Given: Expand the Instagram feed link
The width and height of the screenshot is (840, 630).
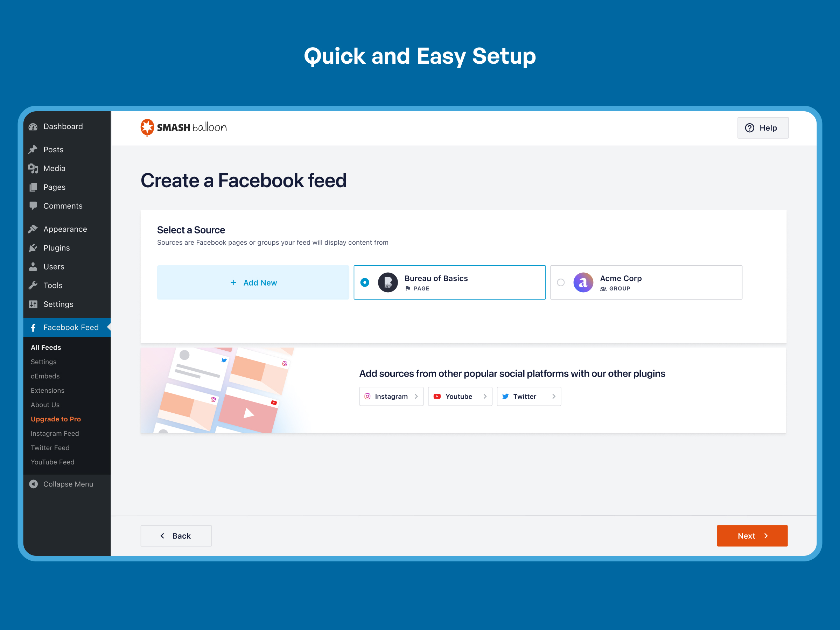Looking at the screenshot, I should [56, 433].
